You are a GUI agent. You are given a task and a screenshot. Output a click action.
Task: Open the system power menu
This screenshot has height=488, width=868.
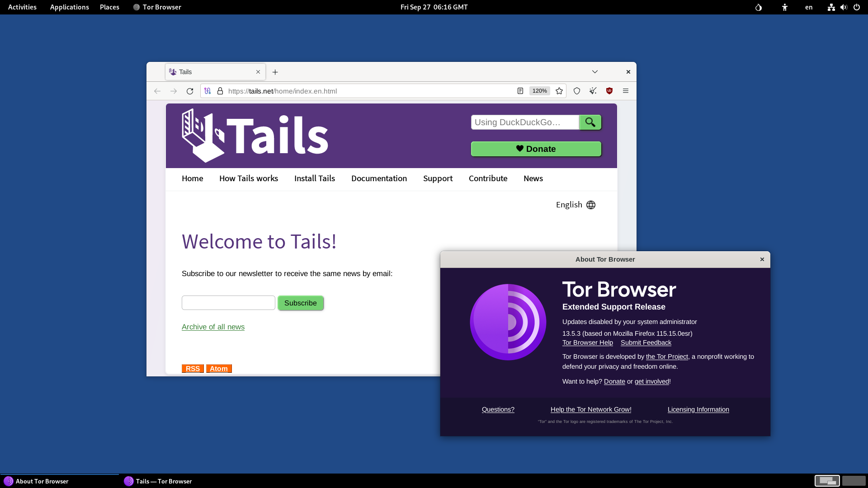coord(857,7)
